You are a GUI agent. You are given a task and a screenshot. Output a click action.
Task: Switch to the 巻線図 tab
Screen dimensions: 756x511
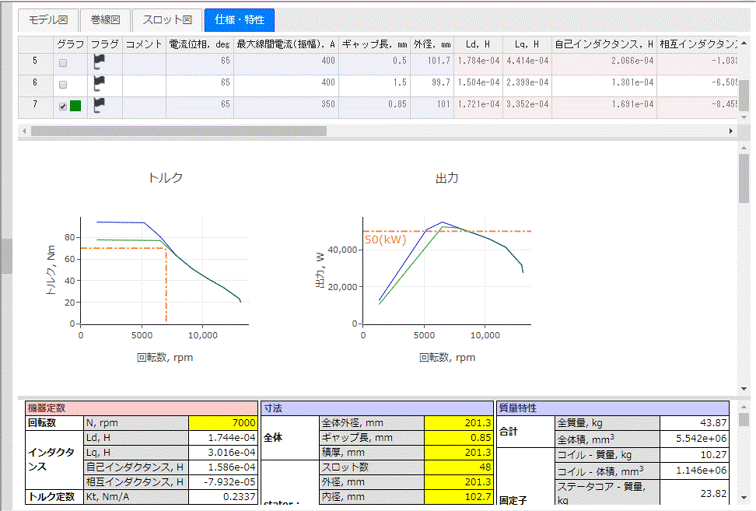[x=105, y=20]
